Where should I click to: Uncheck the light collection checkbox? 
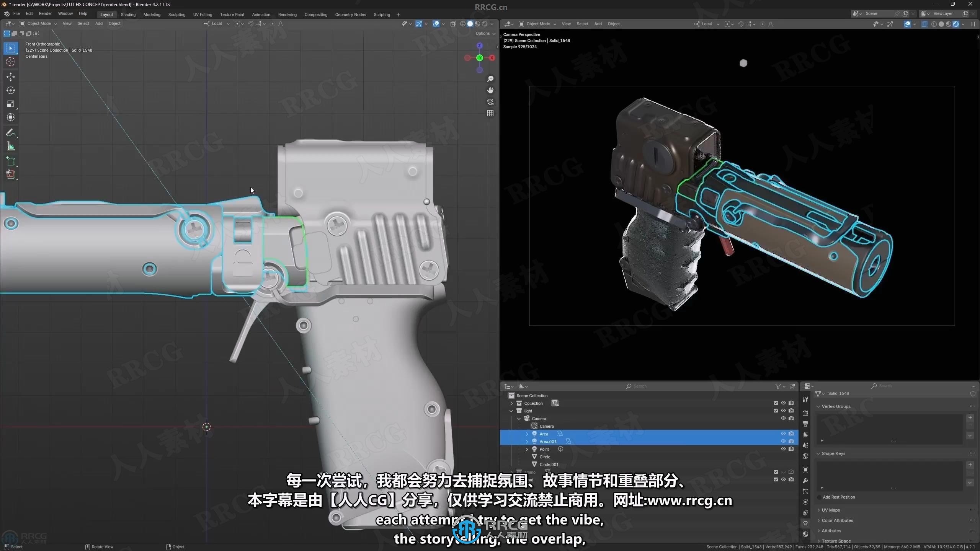[x=776, y=411]
